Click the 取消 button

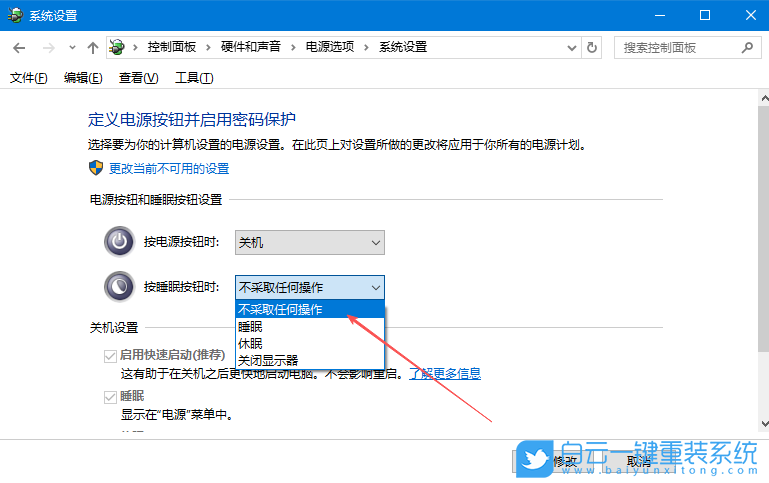click(638, 461)
